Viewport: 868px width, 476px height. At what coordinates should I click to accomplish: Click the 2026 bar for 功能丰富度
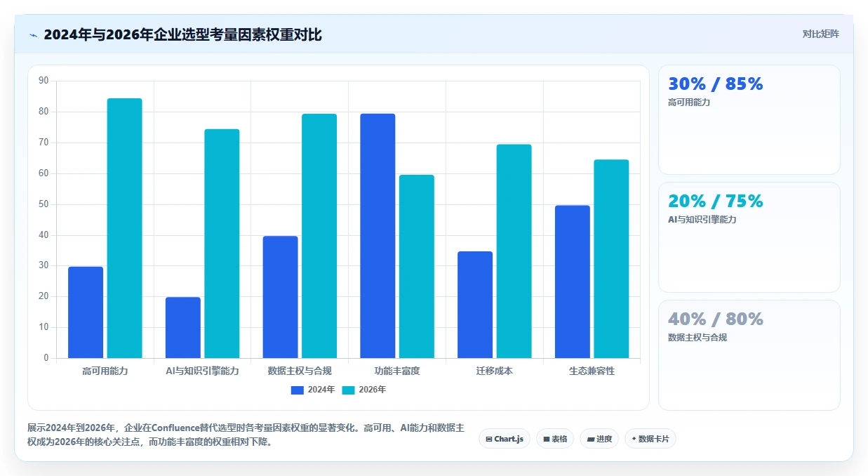(x=417, y=267)
